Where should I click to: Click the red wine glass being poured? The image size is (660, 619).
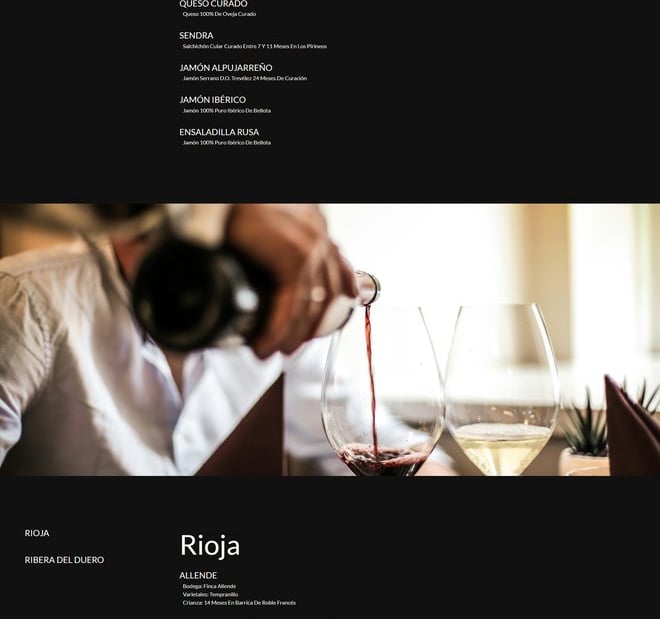point(383,391)
